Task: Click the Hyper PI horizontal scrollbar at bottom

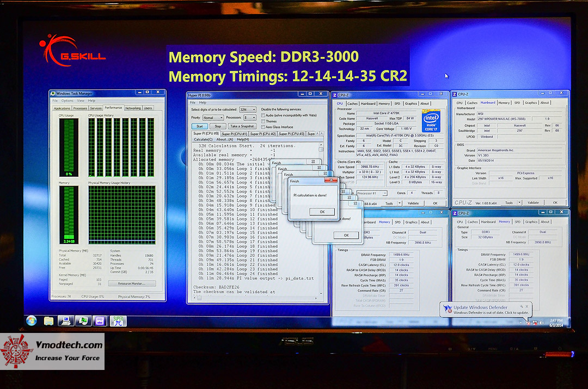Action: pyautogui.click(x=256, y=298)
